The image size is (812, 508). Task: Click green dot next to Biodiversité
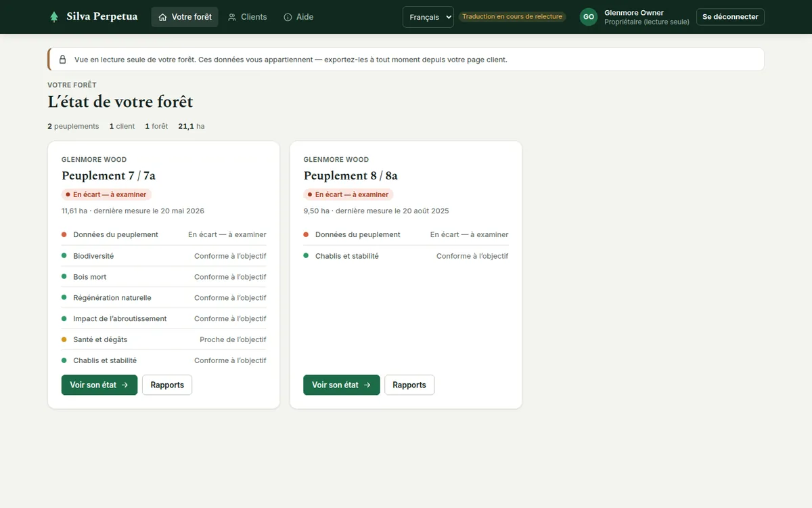tap(64, 255)
